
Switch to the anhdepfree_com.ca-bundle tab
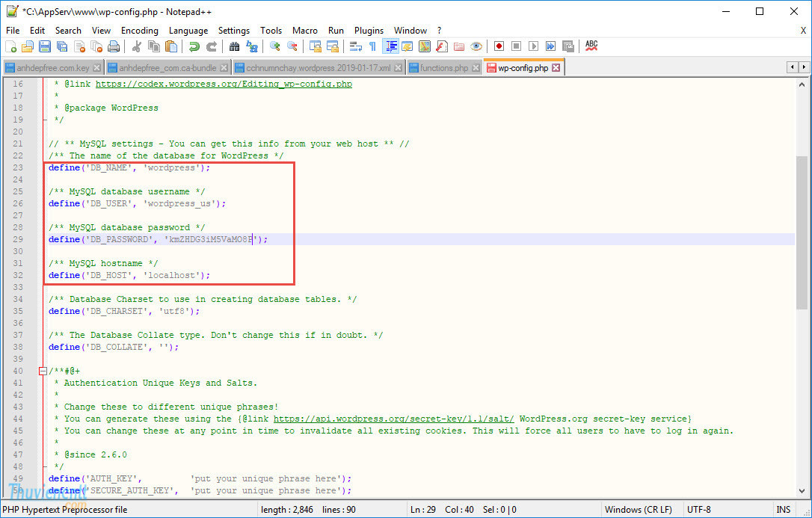(167, 68)
